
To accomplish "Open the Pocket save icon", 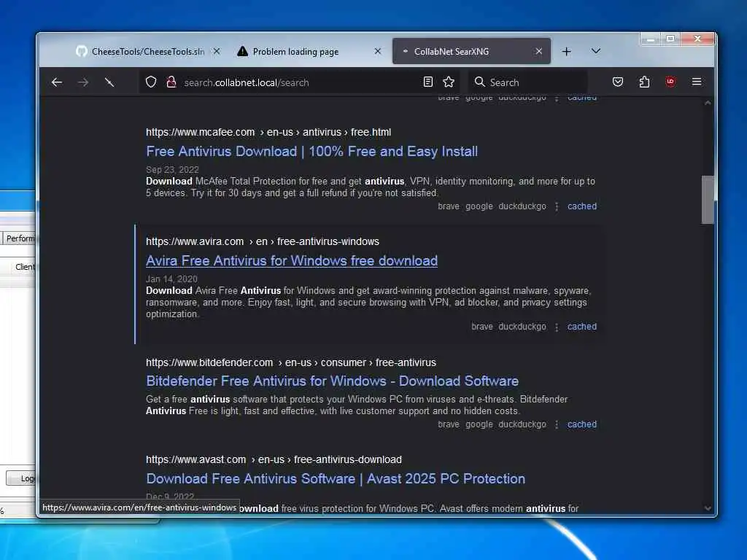I will (x=618, y=82).
